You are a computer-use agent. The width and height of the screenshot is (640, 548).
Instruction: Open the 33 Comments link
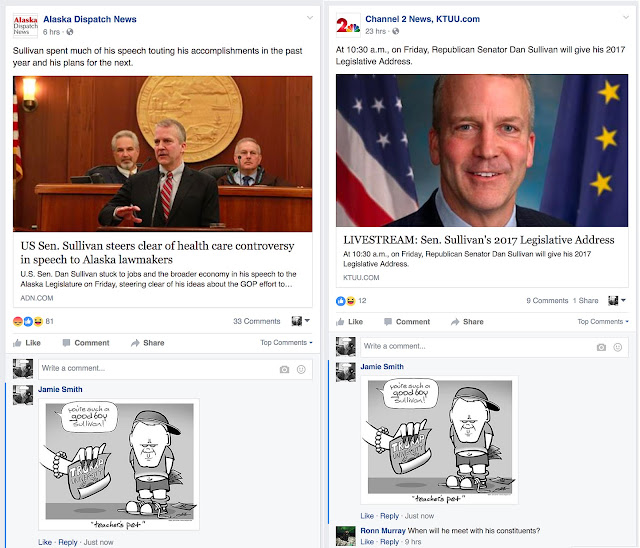[x=257, y=321]
